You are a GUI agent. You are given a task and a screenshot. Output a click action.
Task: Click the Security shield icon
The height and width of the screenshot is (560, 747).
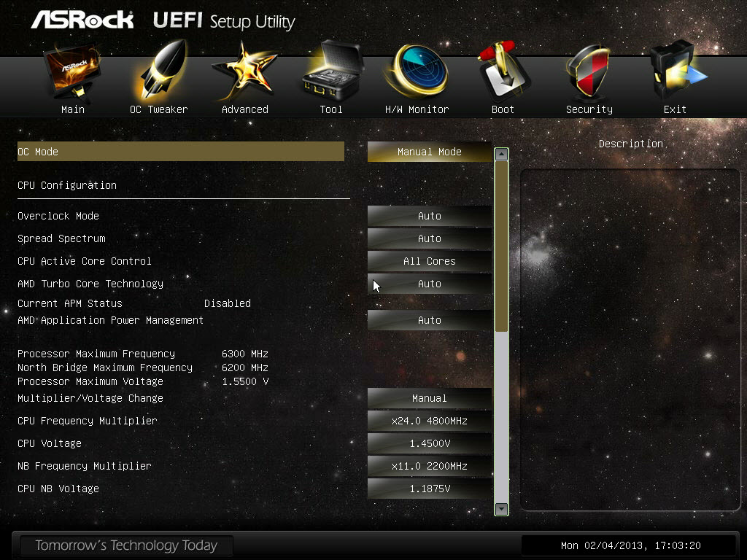coord(589,71)
